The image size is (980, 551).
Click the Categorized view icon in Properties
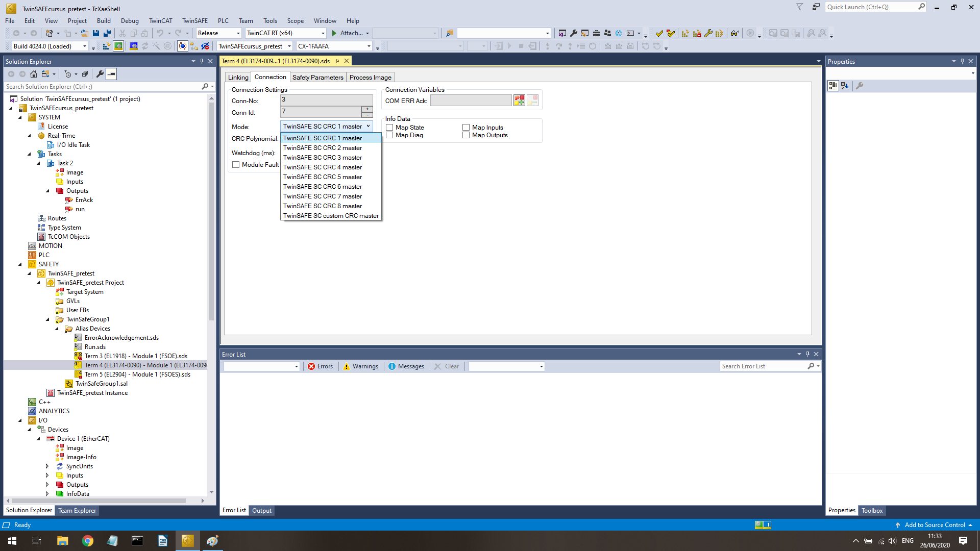point(833,86)
